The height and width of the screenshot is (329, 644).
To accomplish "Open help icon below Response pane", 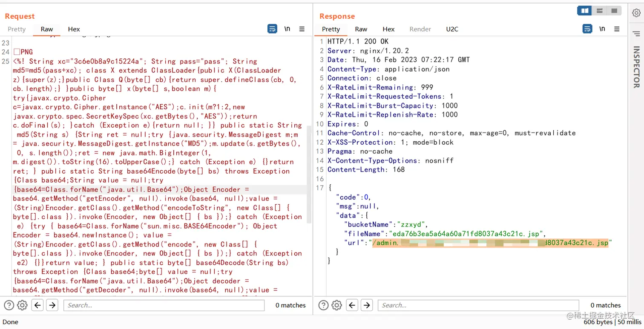I will tap(324, 305).
